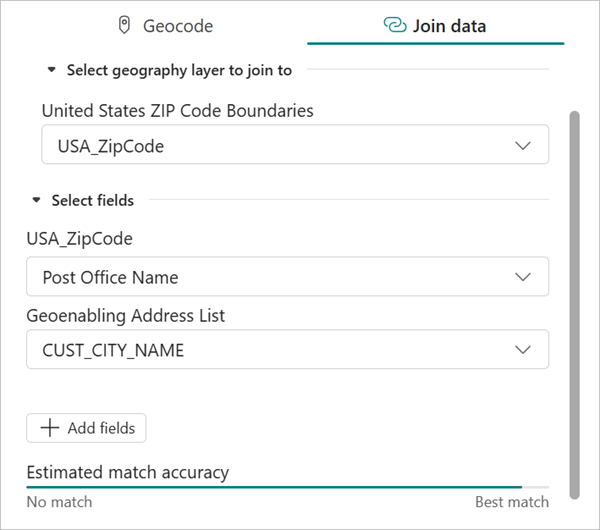Click the United States ZIP Code Boundaries label

click(x=178, y=111)
